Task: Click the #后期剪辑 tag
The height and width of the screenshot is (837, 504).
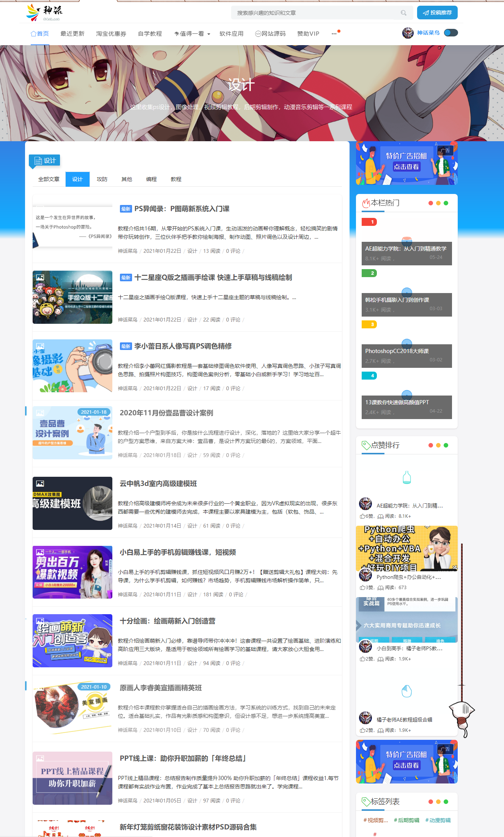Action: pos(406,820)
